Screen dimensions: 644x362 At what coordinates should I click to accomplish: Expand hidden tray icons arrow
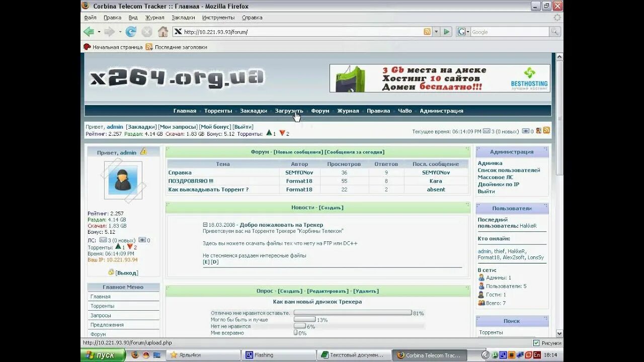[486, 355]
